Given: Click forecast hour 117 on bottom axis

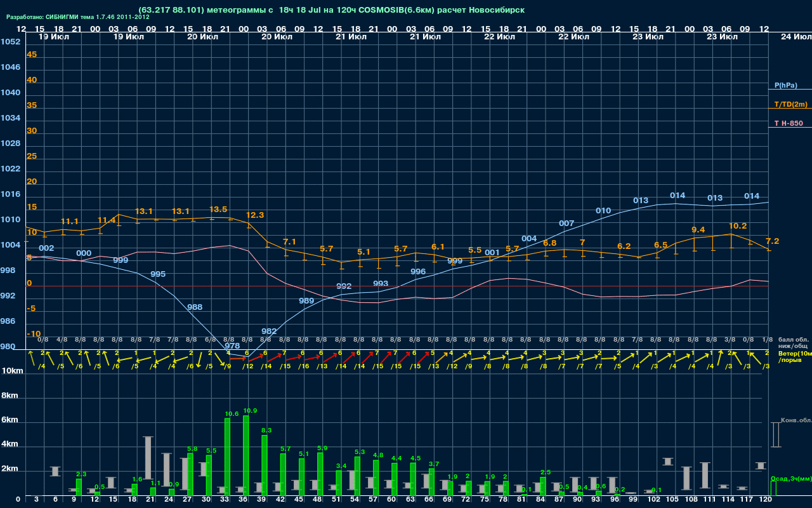Looking at the screenshot, I should [x=747, y=500].
